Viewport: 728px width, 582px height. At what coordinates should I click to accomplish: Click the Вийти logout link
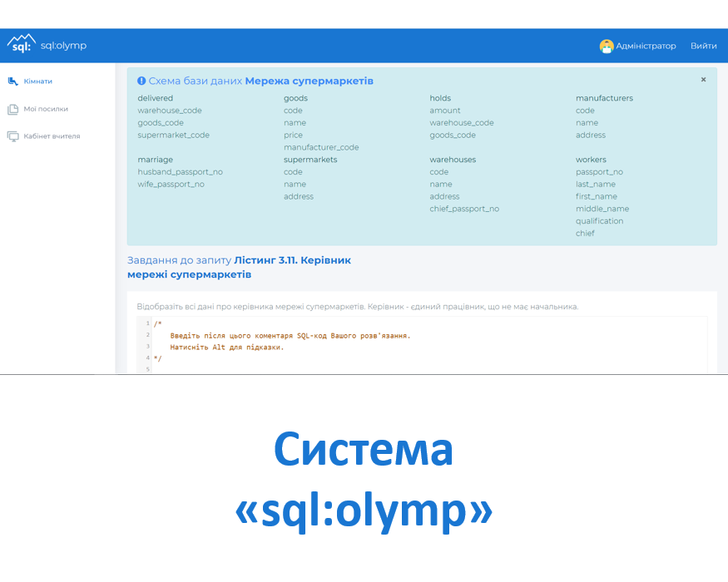point(703,46)
